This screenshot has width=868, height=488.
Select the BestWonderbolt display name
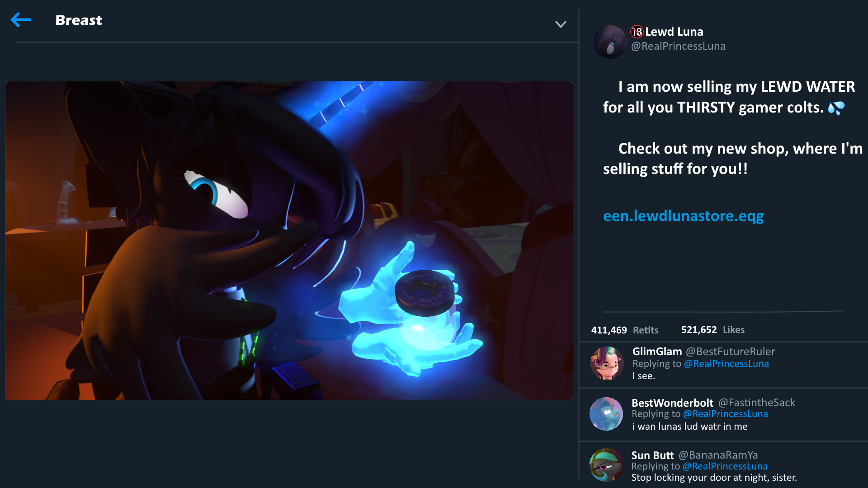click(x=672, y=403)
